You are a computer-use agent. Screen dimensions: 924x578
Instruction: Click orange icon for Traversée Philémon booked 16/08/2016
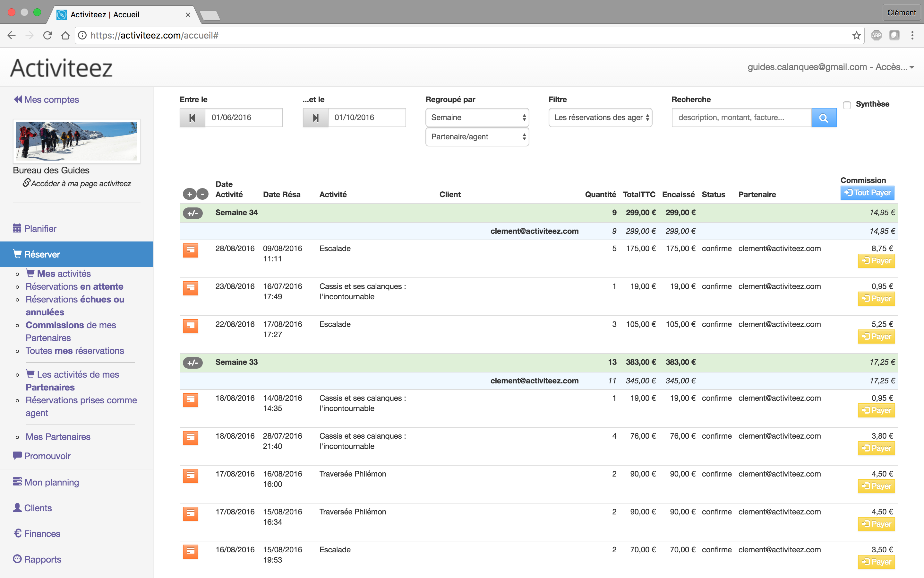point(190,476)
